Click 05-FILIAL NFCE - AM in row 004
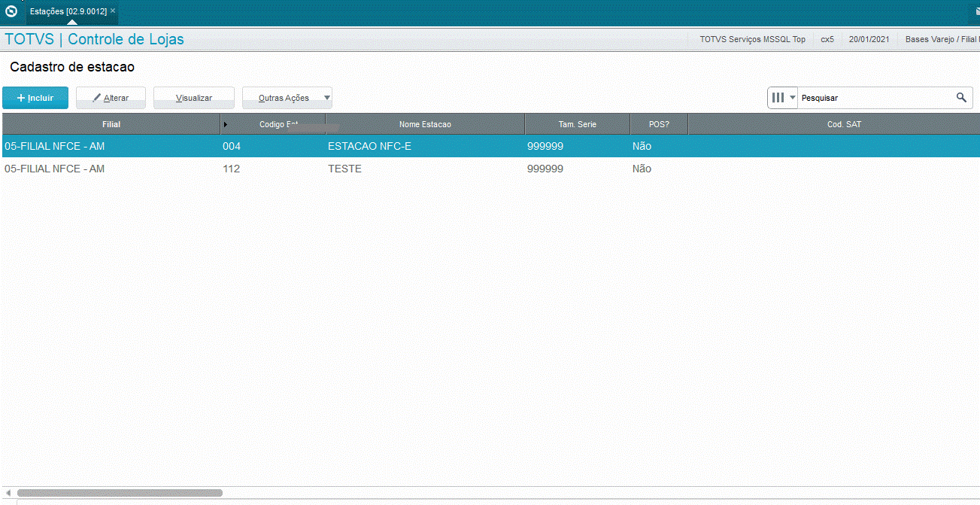The width and height of the screenshot is (980, 505). pos(54,146)
